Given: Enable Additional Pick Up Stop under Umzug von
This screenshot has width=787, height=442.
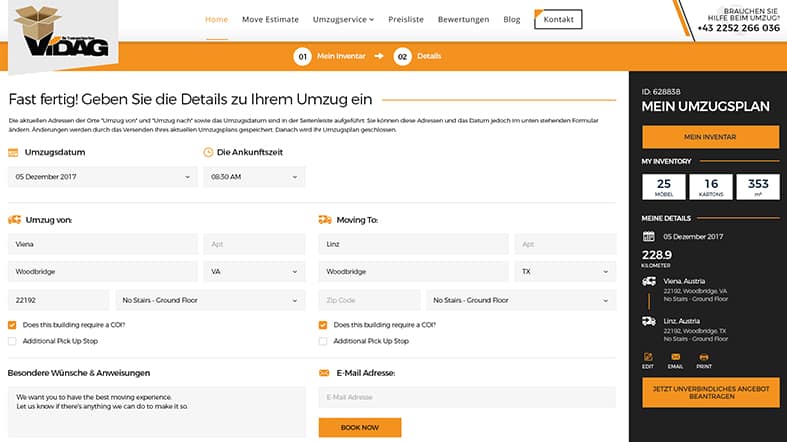Looking at the screenshot, I should click(x=13, y=341).
